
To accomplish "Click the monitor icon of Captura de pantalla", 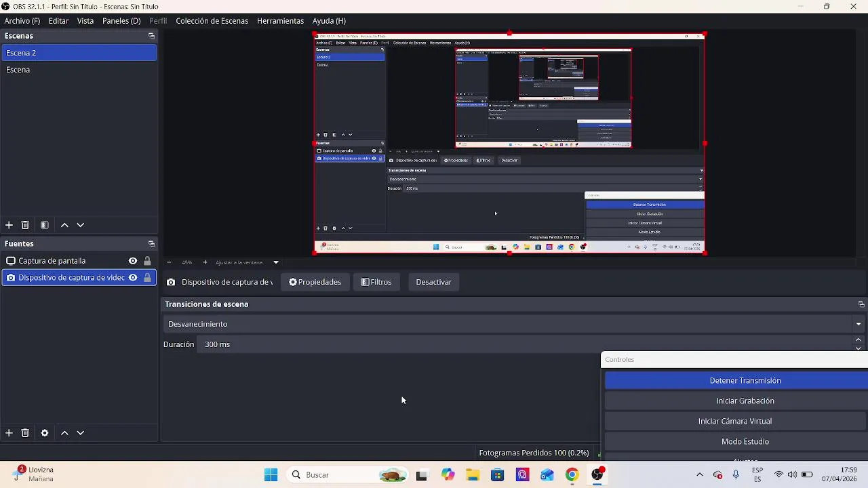I will tap(11, 261).
